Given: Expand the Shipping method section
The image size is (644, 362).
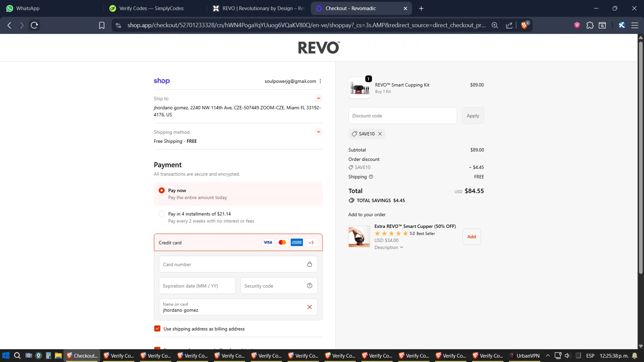Looking at the screenshot, I should [x=319, y=132].
